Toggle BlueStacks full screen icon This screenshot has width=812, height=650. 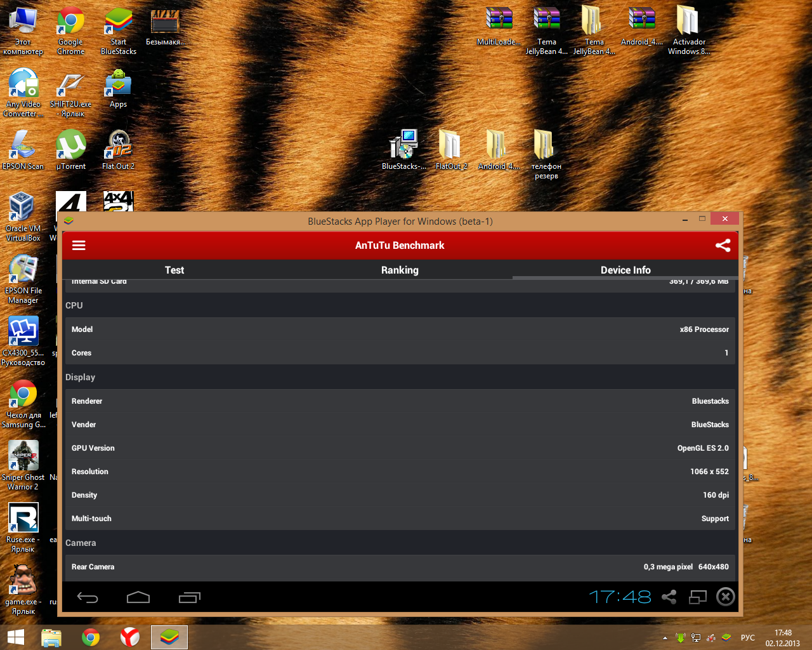coord(698,597)
